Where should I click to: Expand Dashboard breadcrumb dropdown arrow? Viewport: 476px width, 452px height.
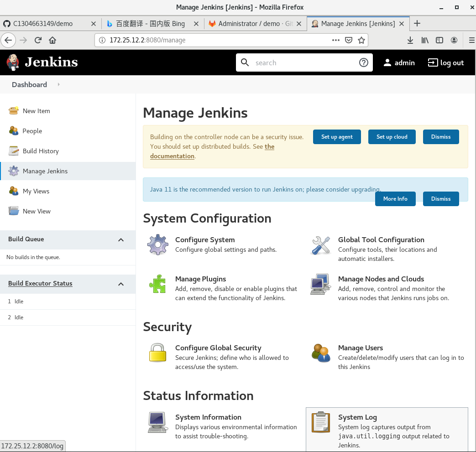point(58,84)
